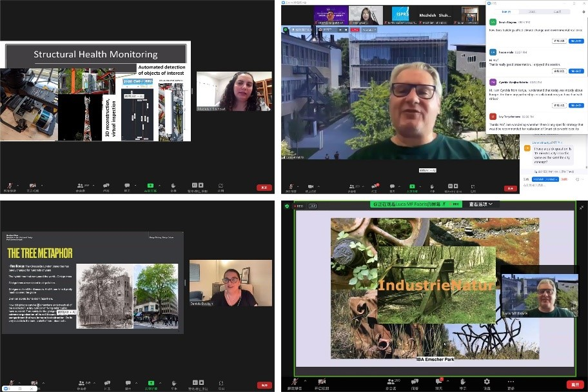
Task: Expand audio options caret in IndustrieNatur meeting
Action: (306, 380)
